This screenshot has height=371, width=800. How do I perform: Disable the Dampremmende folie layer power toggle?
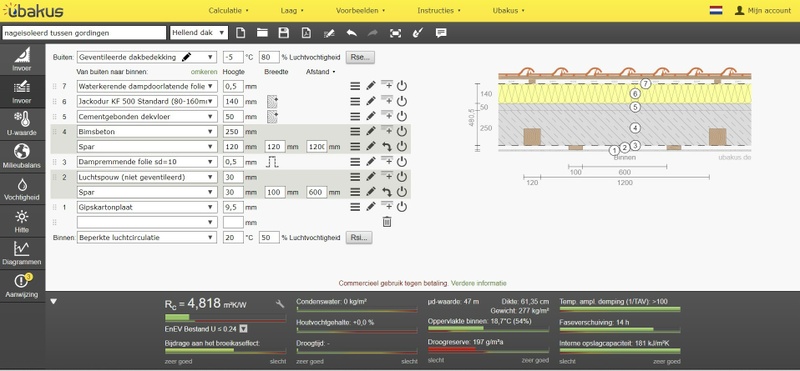click(x=402, y=162)
